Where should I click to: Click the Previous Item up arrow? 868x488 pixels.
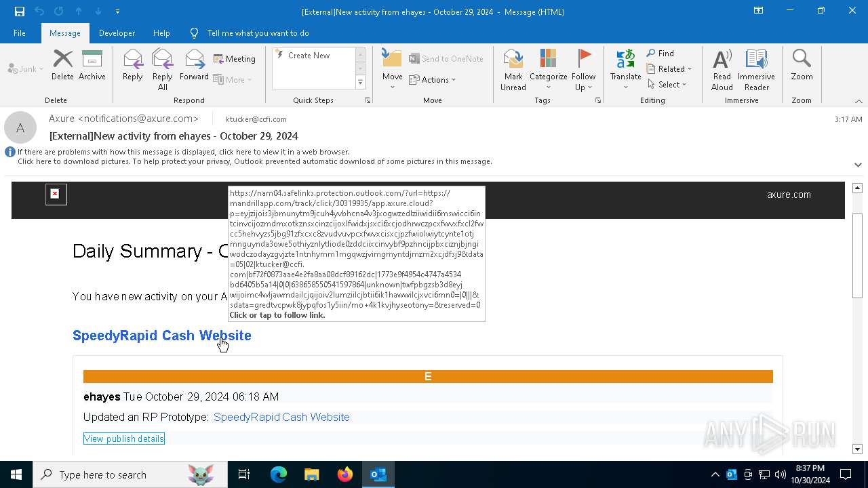pos(79,12)
